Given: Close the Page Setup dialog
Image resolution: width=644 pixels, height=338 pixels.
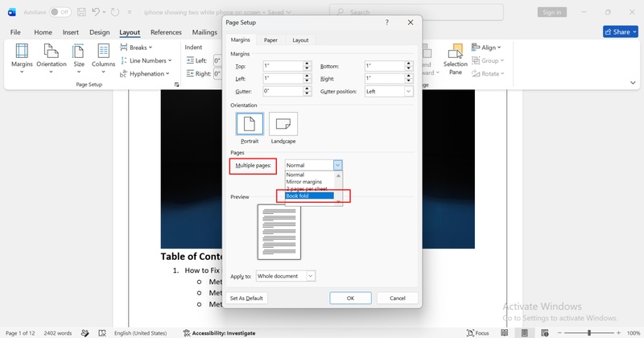Looking at the screenshot, I should tap(411, 23).
